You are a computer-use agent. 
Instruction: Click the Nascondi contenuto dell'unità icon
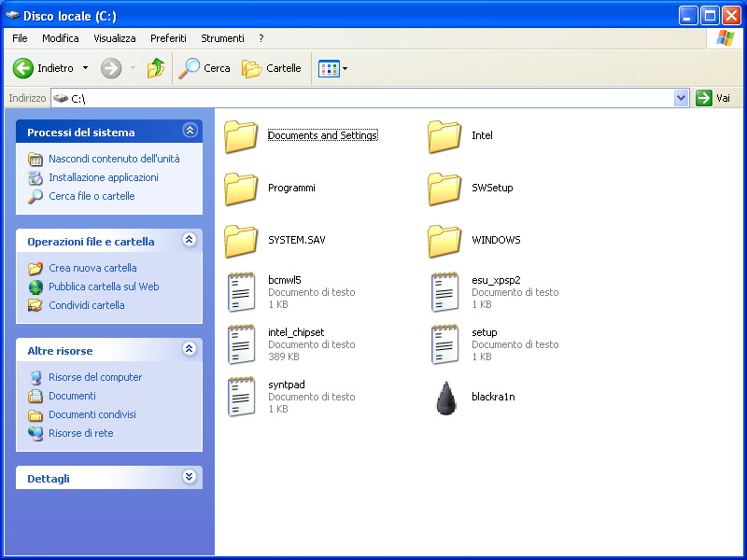click(x=35, y=159)
